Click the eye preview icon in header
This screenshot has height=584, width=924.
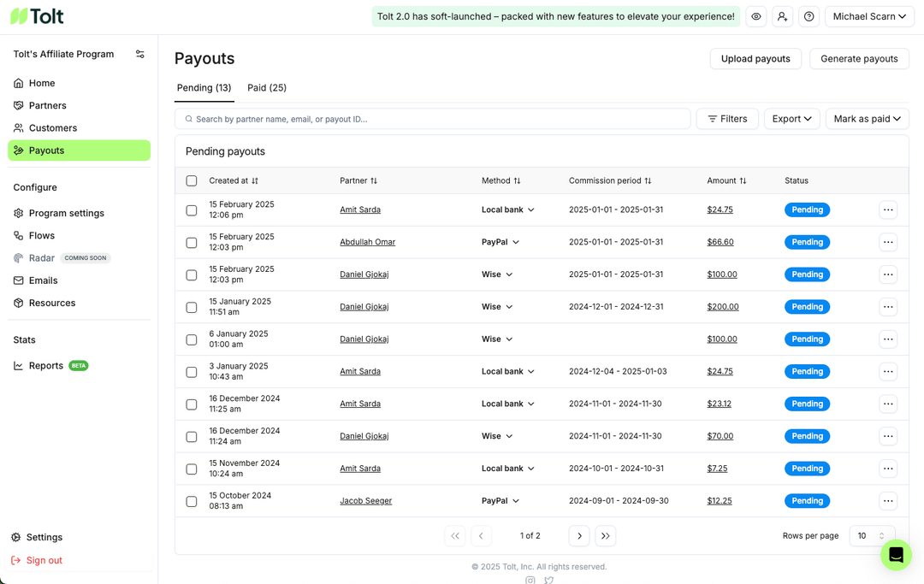coord(755,15)
